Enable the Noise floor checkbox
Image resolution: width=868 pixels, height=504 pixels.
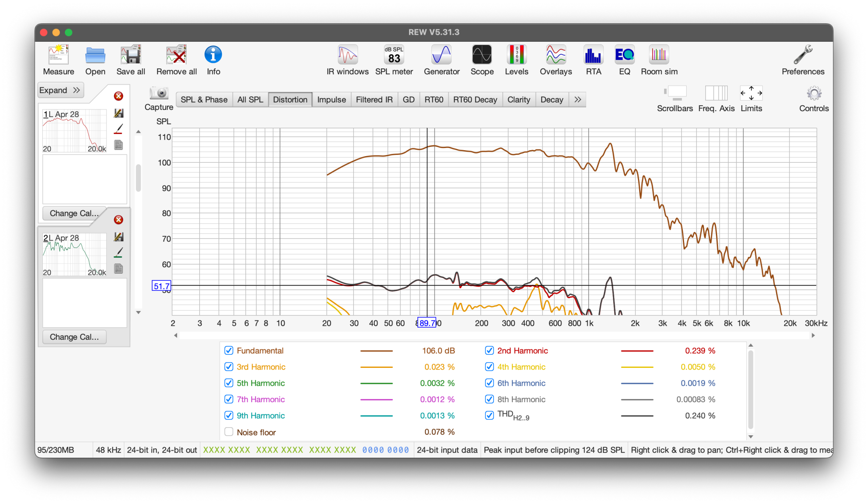[x=229, y=432]
